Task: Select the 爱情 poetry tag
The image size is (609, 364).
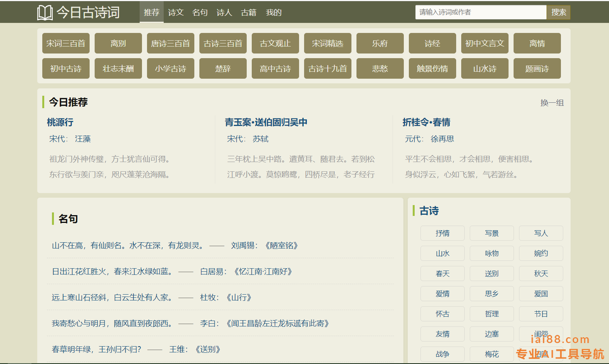Action: point(443,293)
